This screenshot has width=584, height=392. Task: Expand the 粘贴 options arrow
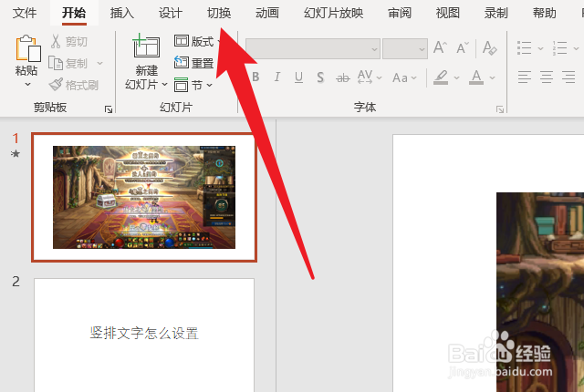[x=27, y=85]
